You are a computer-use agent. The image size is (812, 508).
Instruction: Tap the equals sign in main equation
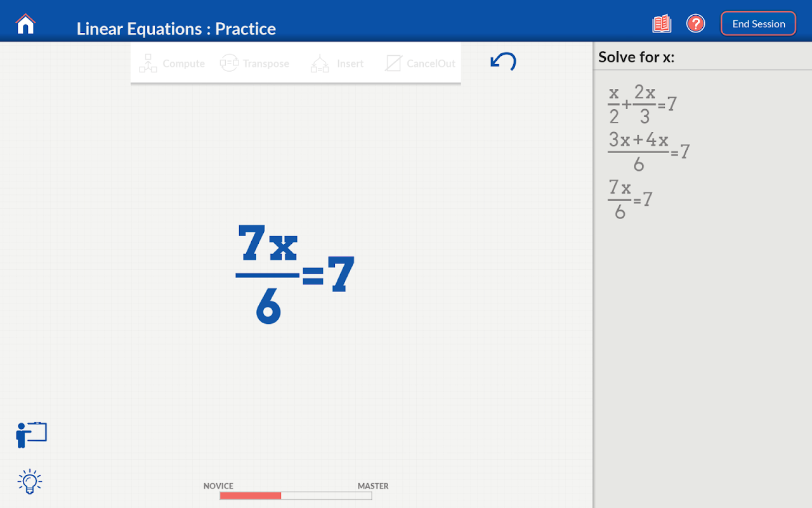[x=313, y=276]
